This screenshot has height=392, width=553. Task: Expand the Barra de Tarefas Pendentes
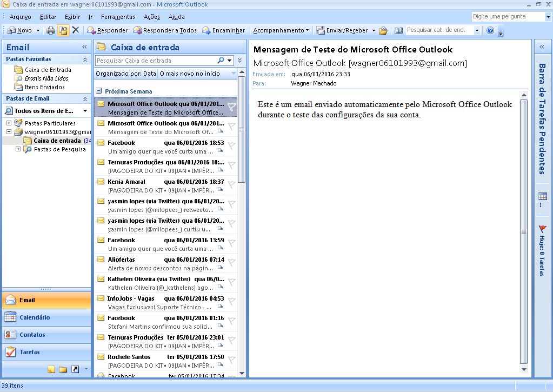[x=542, y=47]
